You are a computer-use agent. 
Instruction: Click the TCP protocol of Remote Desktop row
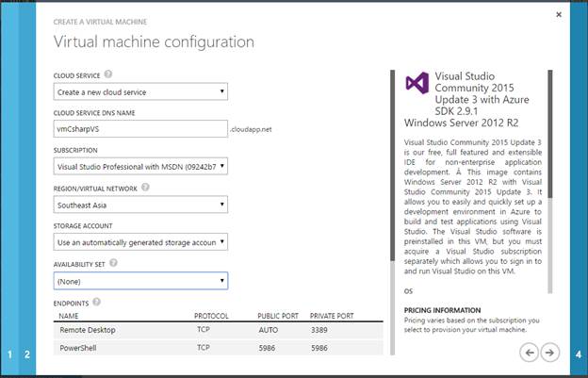click(204, 330)
